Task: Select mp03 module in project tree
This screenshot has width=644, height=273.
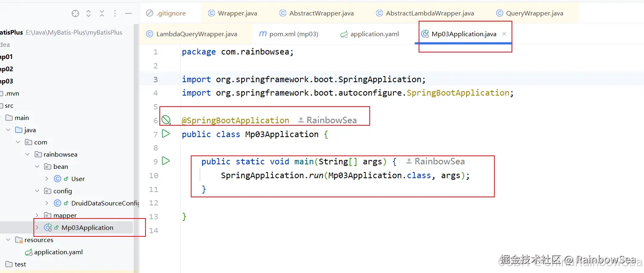Action: [7, 81]
